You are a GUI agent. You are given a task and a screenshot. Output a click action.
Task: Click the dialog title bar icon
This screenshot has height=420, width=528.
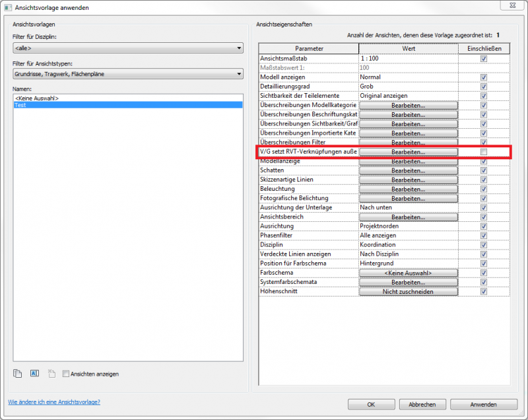coord(7,7)
